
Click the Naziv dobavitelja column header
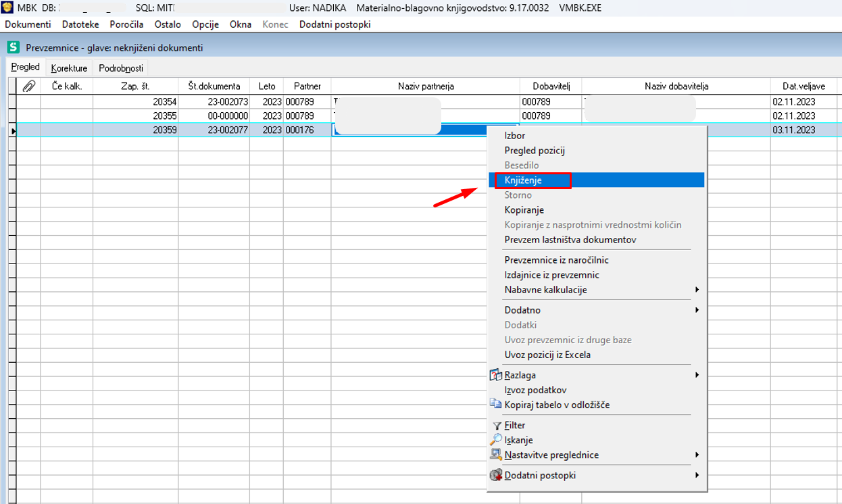click(x=676, y=86)
